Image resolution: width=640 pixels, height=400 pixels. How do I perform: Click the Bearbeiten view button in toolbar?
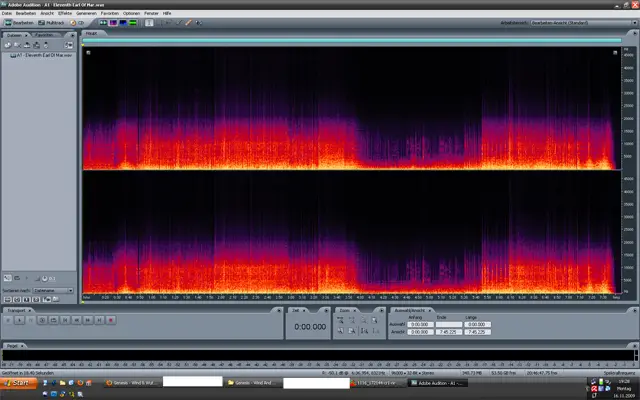coord(19,22)
